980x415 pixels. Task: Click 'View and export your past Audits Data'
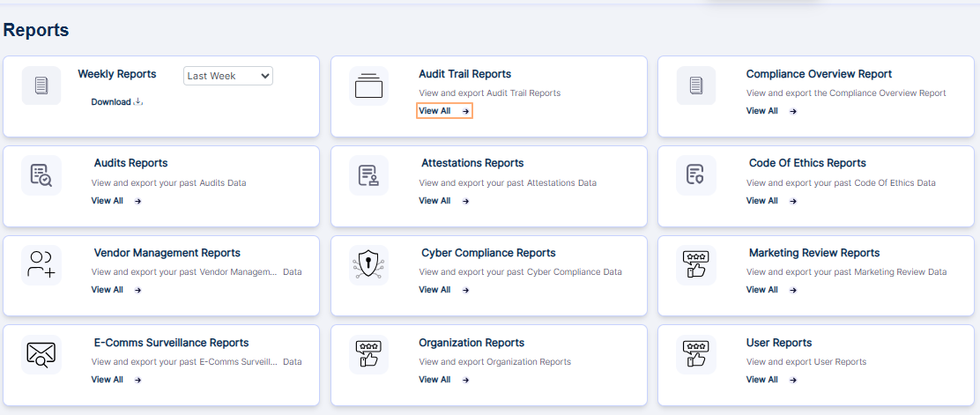coord(168,183)
